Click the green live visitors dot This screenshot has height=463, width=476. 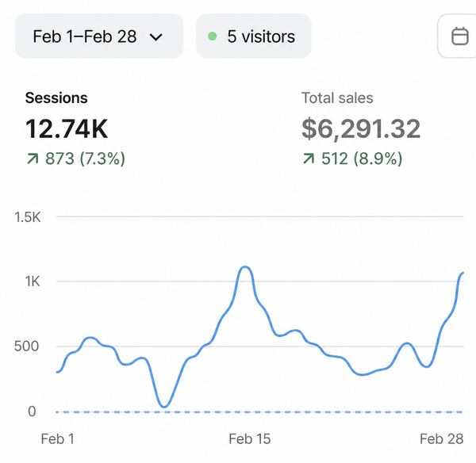click(x=212, y=36)
